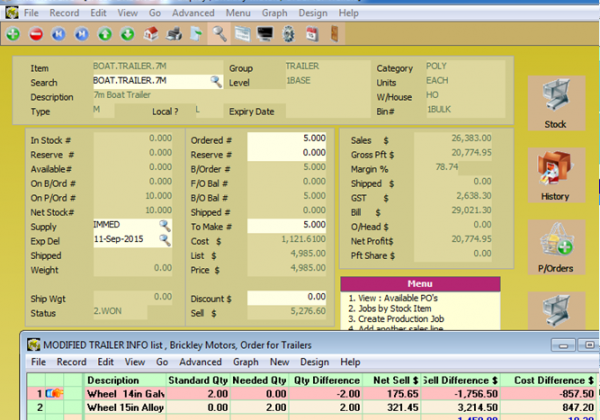Click the order Reserve # field showing 0.000

(287, 153)
